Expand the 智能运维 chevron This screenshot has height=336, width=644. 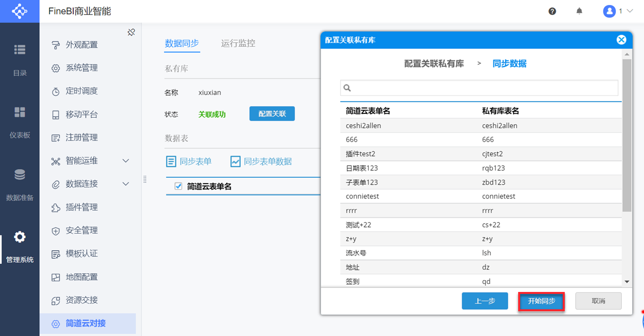click(x=126, y=161)
